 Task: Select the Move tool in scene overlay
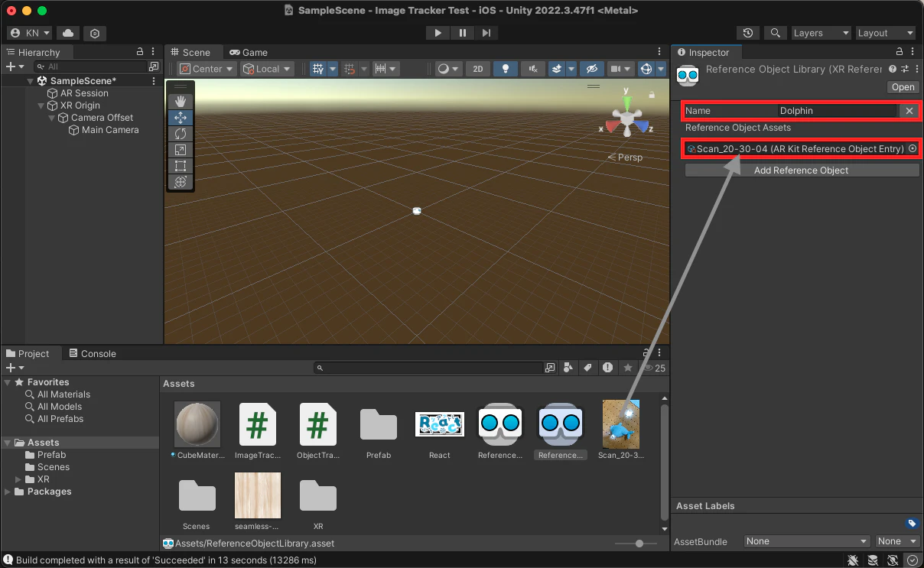[181, 118]
